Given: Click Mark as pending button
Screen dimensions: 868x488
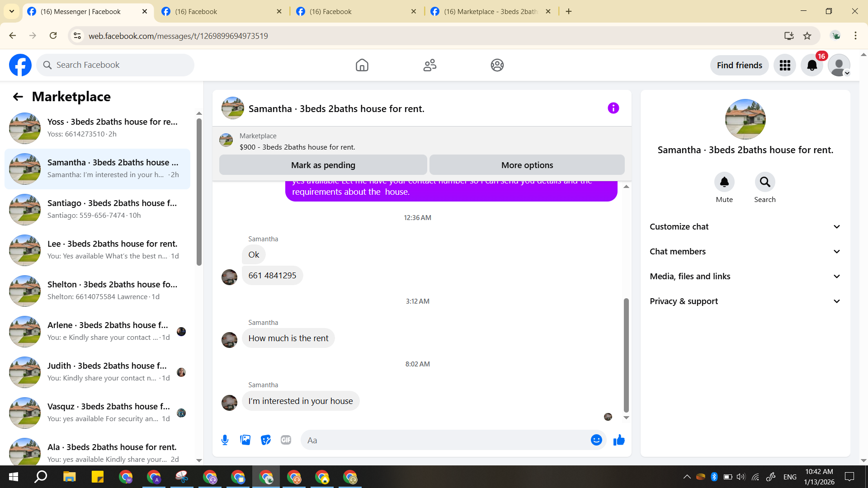Looking at the screenshot, I should (323, 165).
